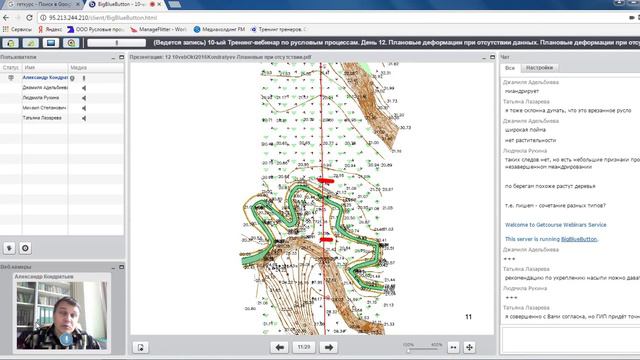Click the blue badge on the webcam video
The image size is (640, 360).
pyautogui.click(x=66, y=339)
